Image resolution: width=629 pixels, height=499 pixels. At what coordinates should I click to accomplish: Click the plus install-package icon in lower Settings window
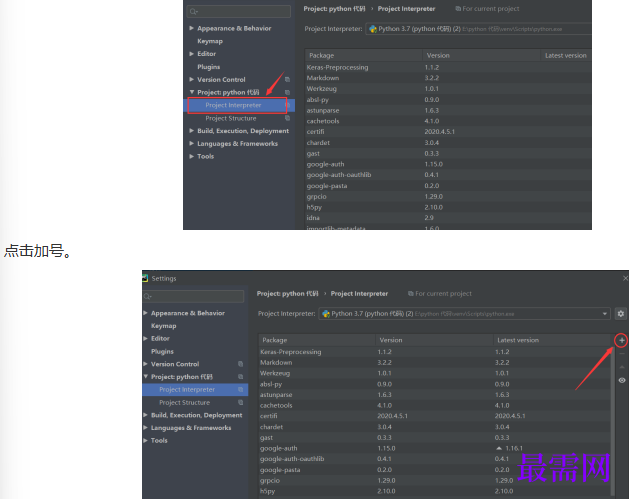point(621,341)
